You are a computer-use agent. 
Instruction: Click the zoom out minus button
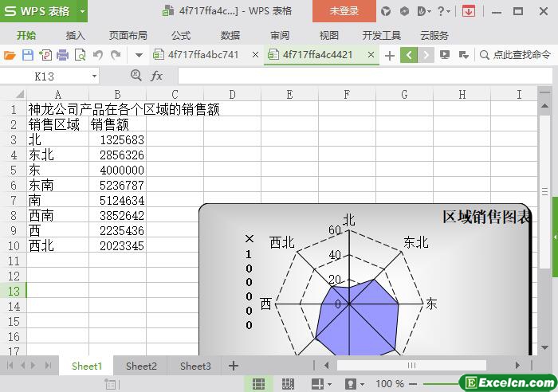tap(413, 384)
